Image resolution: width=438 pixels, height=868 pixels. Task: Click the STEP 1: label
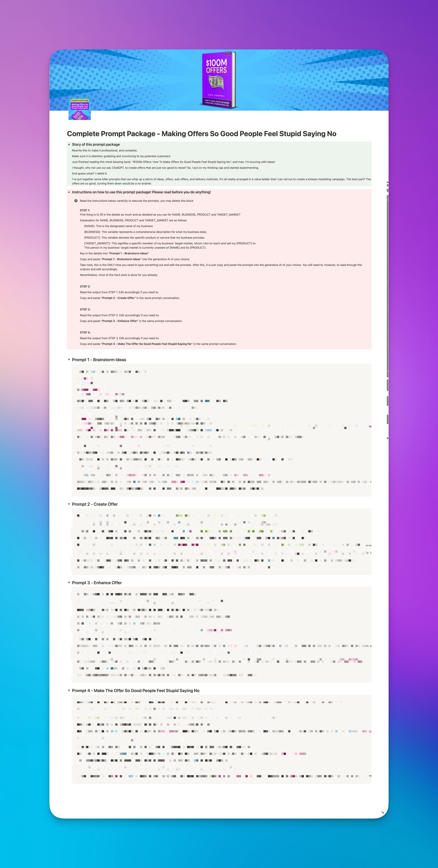pyautogui.click(x=85, y=210)
